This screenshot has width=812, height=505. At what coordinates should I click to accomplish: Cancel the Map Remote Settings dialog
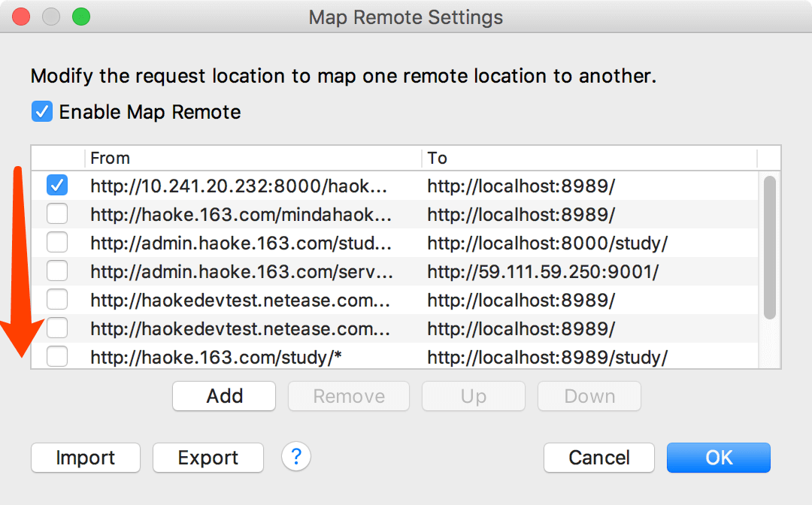(599, 458)
